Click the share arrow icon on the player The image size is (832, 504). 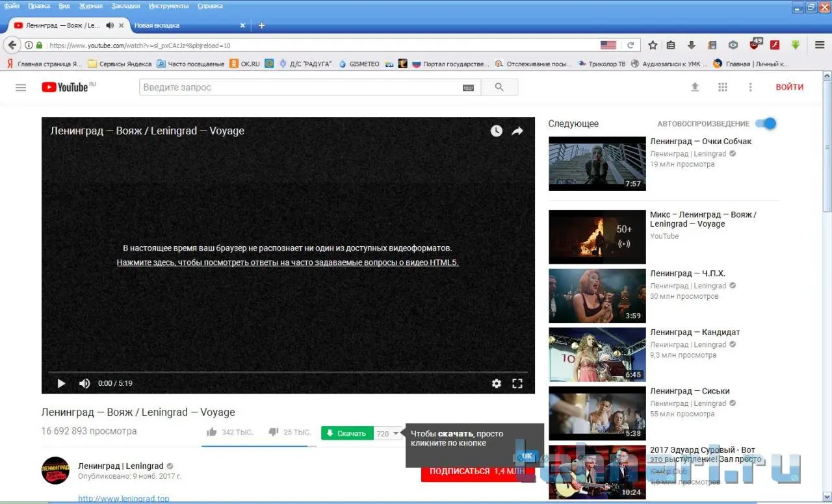coord(517,131)
